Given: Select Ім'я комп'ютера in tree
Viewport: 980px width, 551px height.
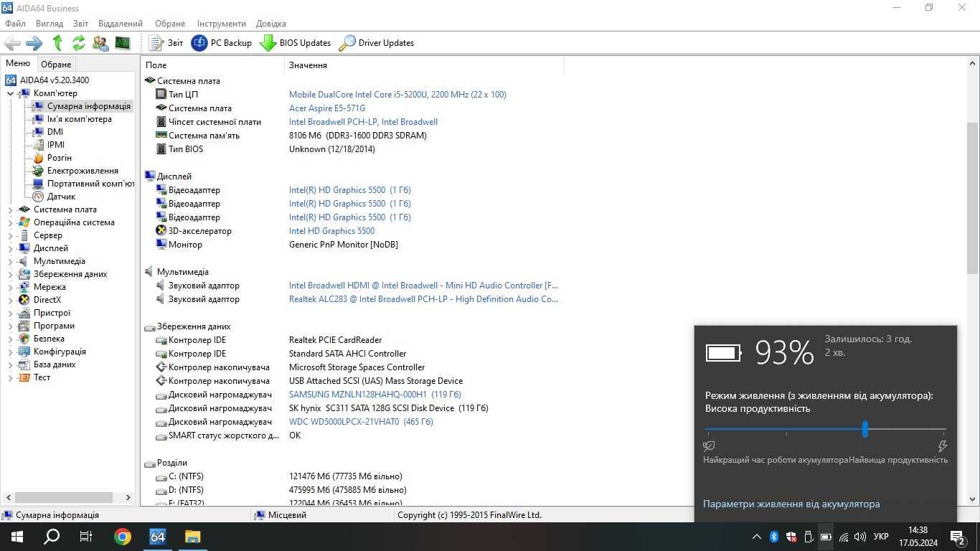Looking at the screenshot, I should (79, 119).
